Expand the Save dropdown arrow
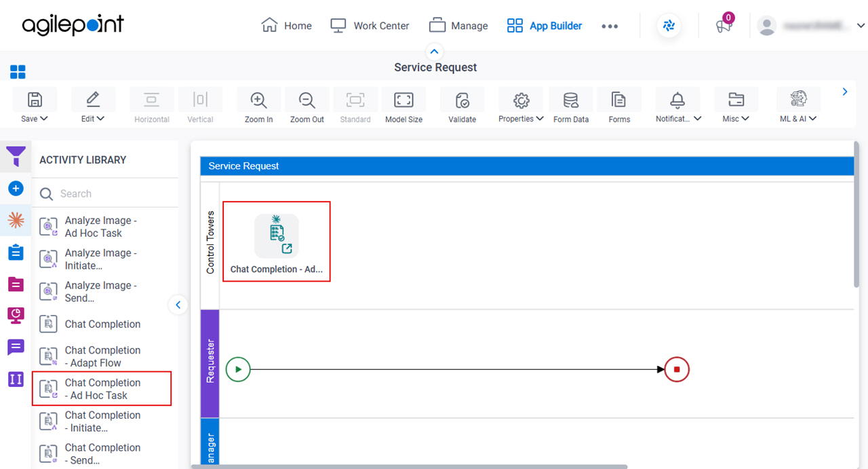Image resolution: width=868 pixels, height=469 pixels. point(44,119)
